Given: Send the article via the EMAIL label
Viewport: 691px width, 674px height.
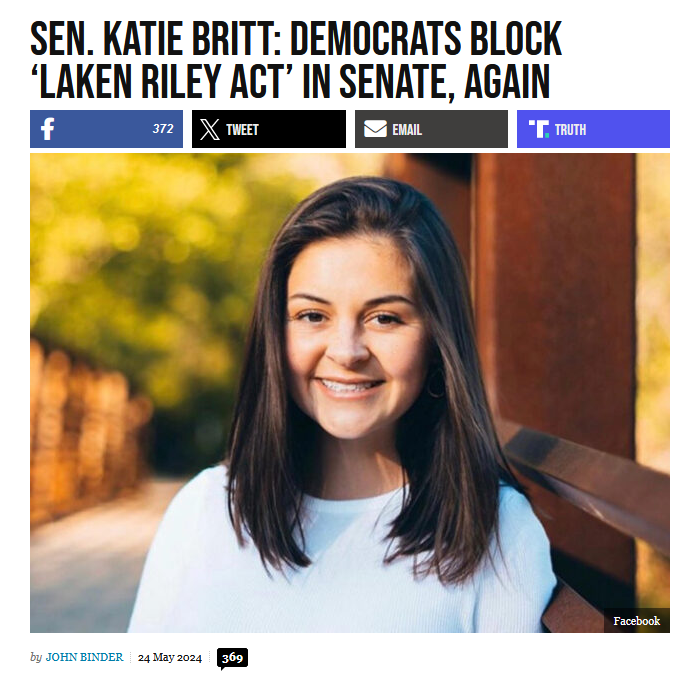Looking at the screenshot, I should [407, 130].
